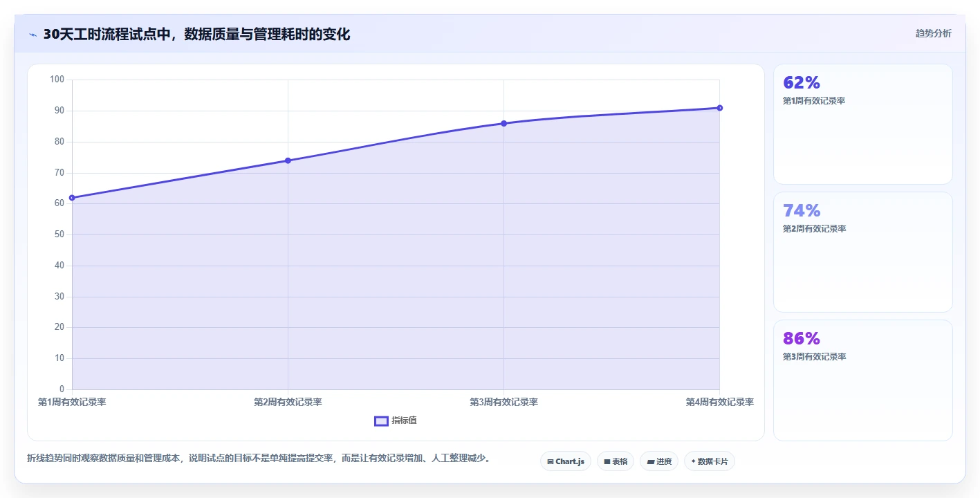Click the y-axis value 0
Viewport: 980px width, 498px height.
pos(62,389)
